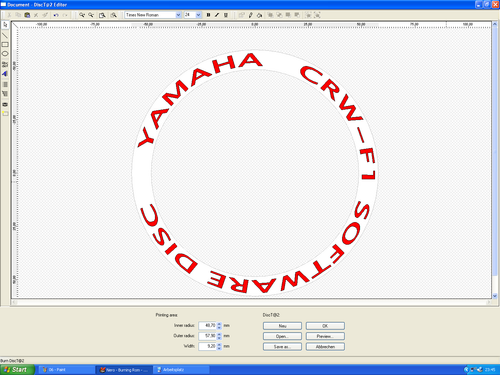Open the Times New Roman font dropdown
Screen dimensions: 500x375
[x=178, y=15]
